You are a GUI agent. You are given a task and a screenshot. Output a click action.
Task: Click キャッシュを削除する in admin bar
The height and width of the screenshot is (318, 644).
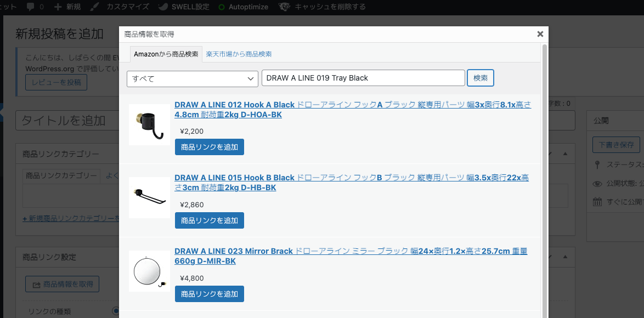(322, 7)
